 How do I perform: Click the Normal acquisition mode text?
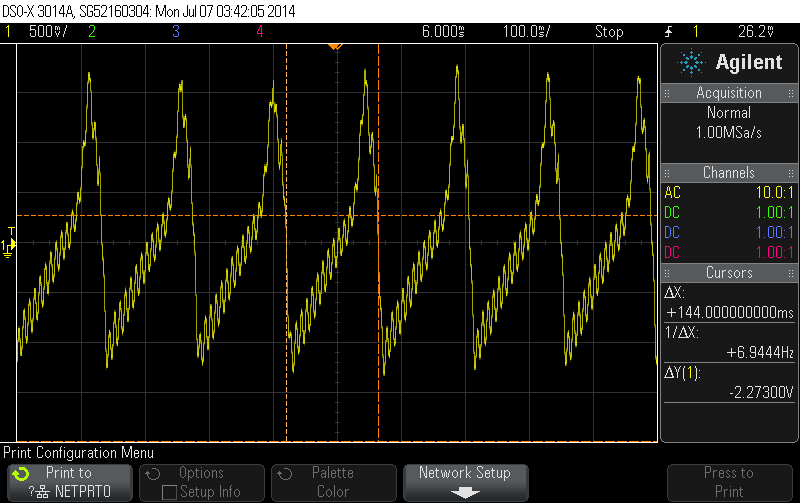tap(729, 112)
